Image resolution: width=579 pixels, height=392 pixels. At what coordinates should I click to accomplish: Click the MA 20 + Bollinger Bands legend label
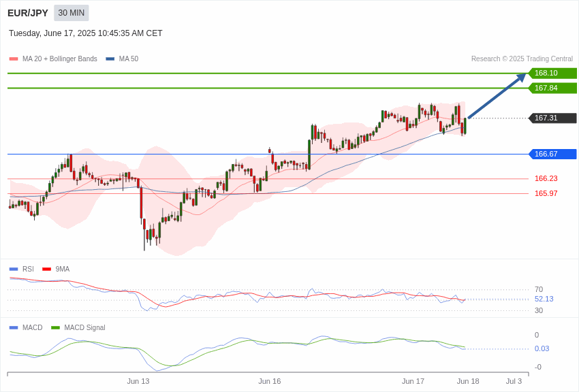(x=60, y=59)
